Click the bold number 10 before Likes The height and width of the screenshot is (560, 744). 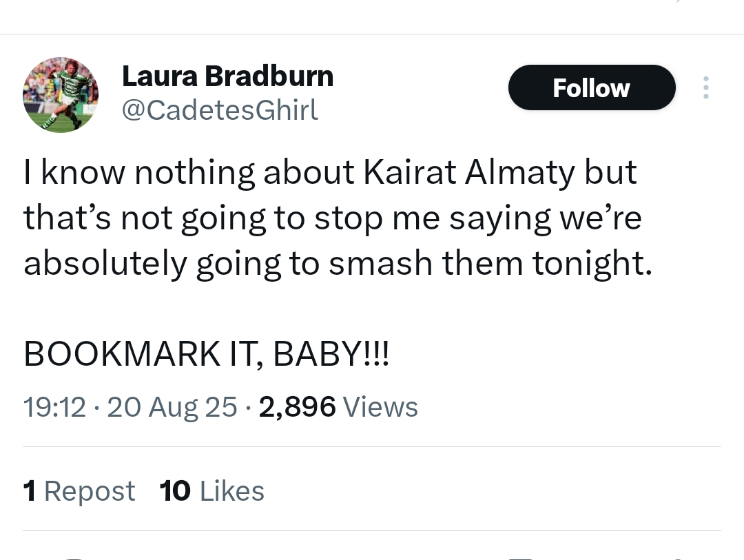point(175,490)
